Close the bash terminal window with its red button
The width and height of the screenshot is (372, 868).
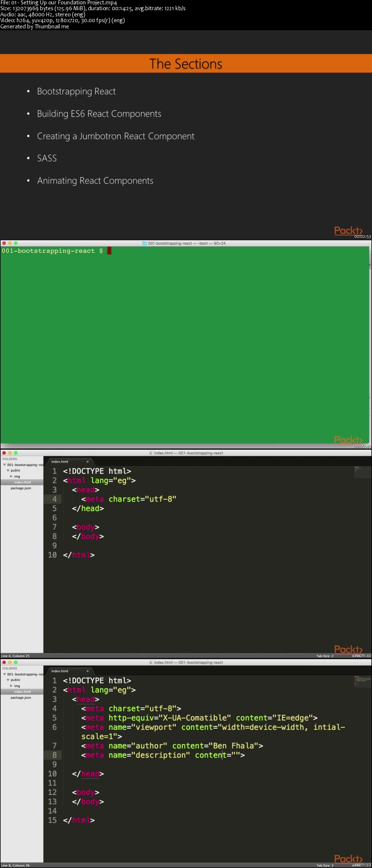4,243
